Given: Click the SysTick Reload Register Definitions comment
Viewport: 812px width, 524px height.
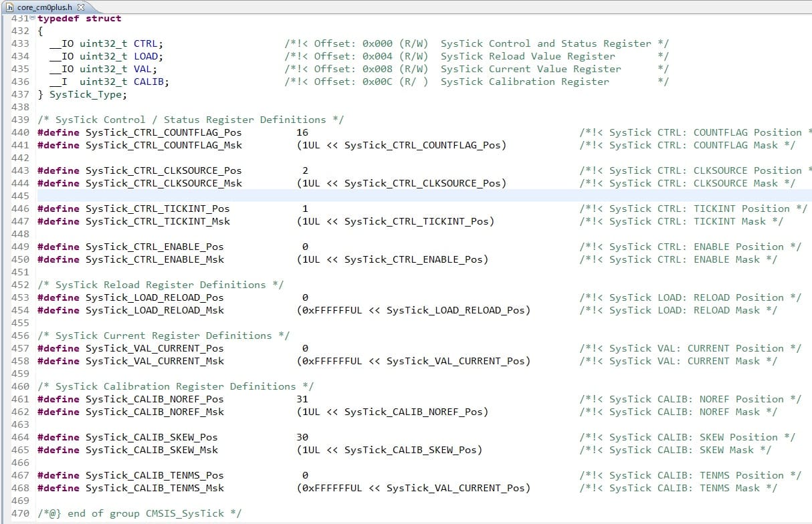Looking at the screenshot, I should pos(161,285).
